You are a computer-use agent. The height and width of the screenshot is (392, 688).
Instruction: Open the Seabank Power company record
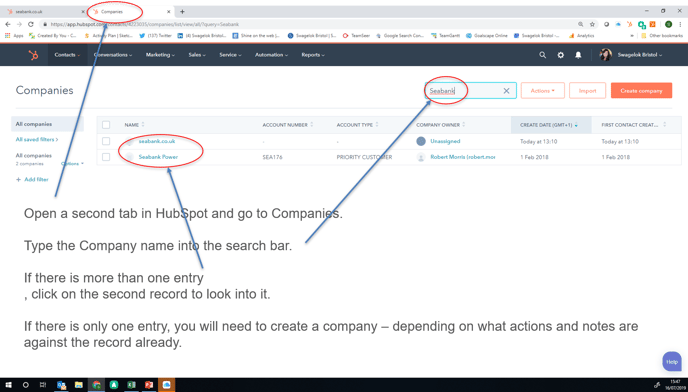158,157
